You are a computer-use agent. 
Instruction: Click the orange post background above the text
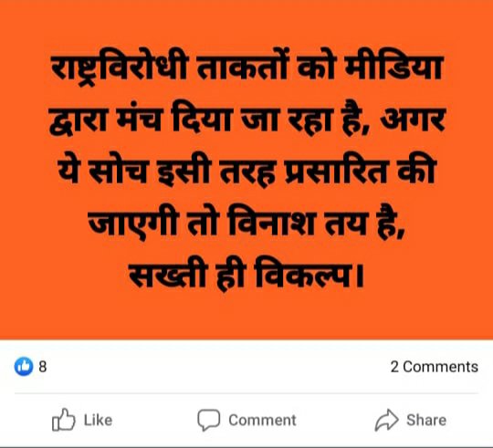pos(246,26)
